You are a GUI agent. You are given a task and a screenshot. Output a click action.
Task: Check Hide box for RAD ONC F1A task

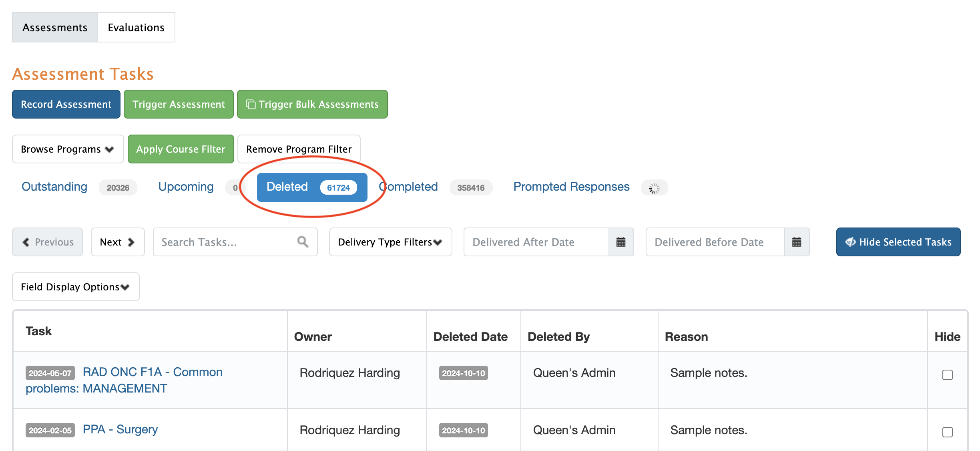947,375
